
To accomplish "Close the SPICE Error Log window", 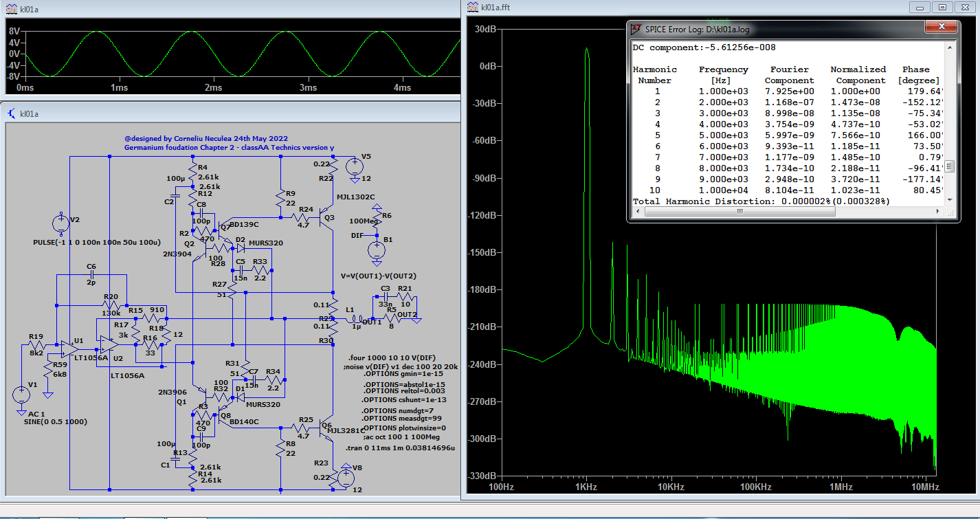I will (941, 27).
